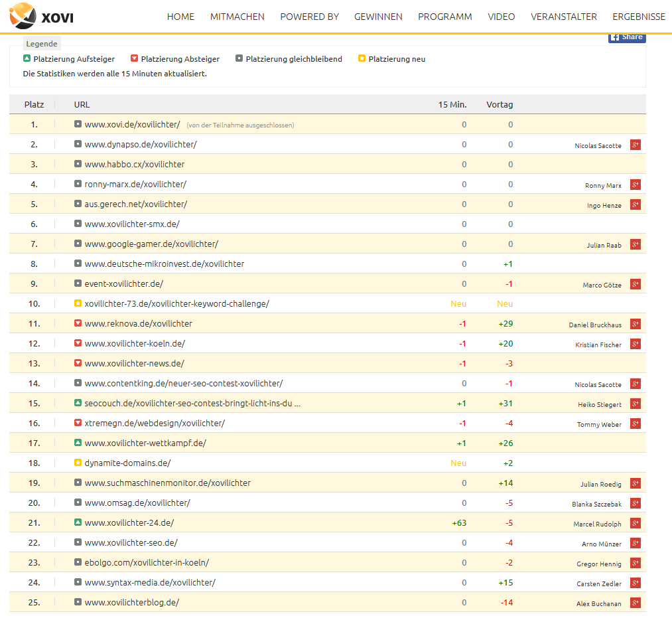Screen dimensions: 672x626
Task: Click author name Kristian Fischer
Action: [598, 345]
